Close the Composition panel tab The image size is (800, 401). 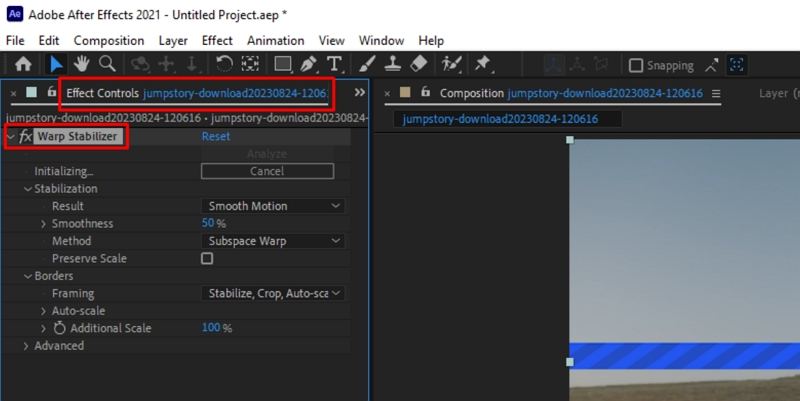(x=387, y=93)
